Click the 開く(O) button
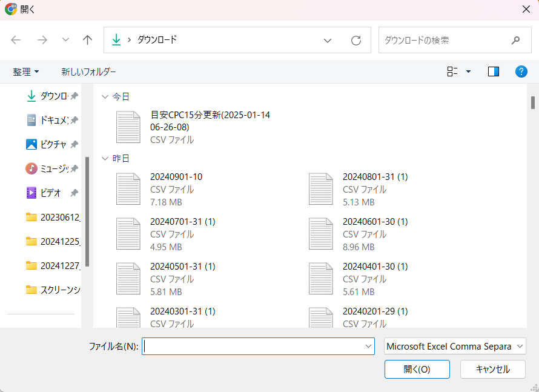Image resolution: width=539 pixels, height=392 pixels. 417,369
